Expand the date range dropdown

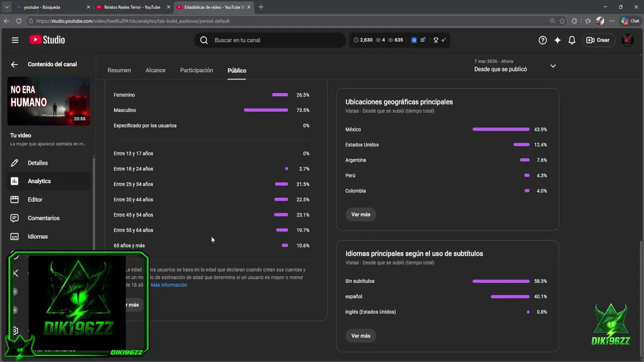pyautogui.click(x=553, y=66)
